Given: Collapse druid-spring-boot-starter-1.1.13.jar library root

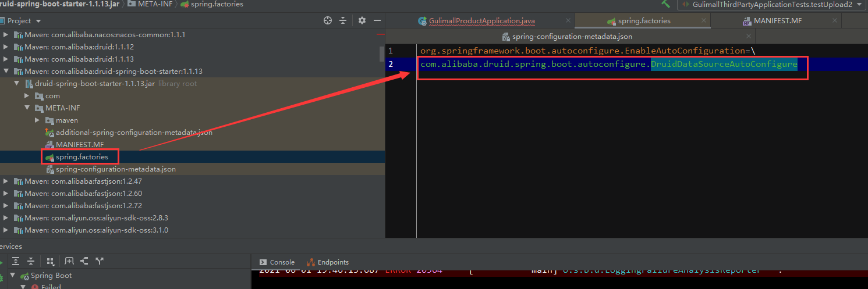Looking at the screenshot, I should [x=17, y=84].
